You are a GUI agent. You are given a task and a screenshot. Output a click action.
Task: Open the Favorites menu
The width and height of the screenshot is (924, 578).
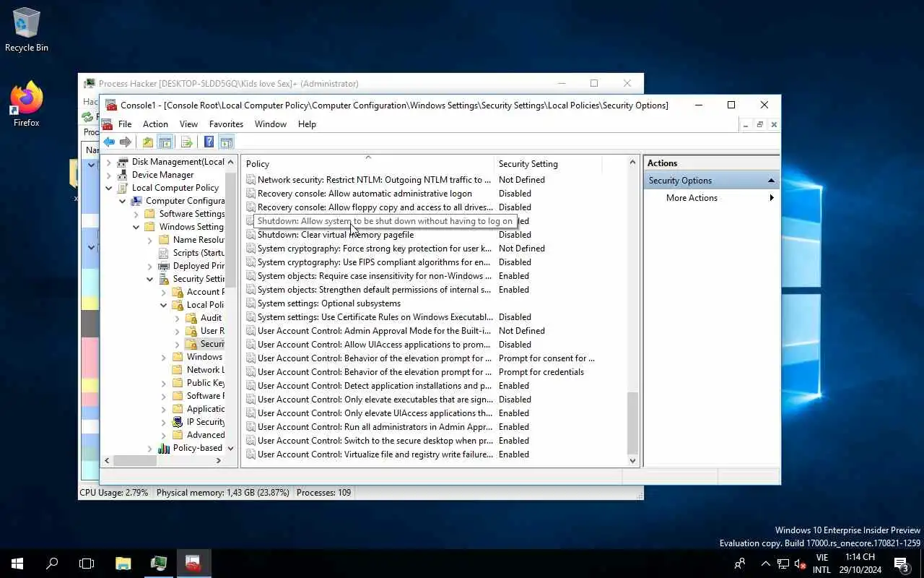pos(226,124)
